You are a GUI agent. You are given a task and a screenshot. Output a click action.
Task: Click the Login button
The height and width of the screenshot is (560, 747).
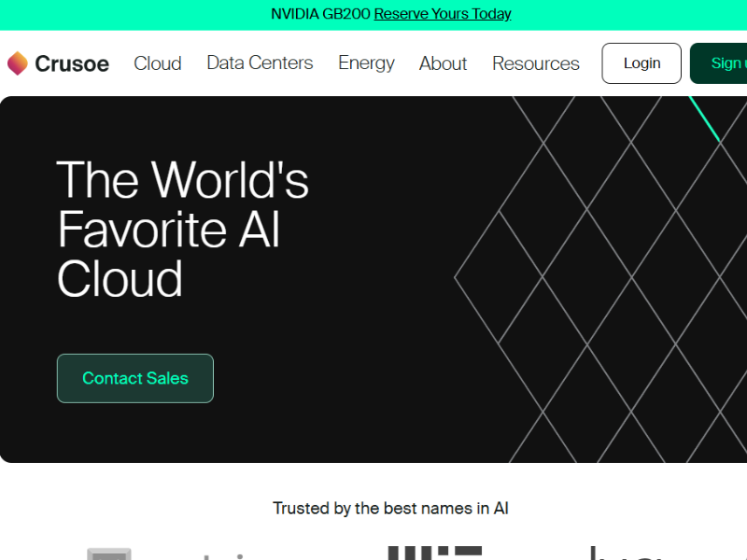[x=641, y=63]
